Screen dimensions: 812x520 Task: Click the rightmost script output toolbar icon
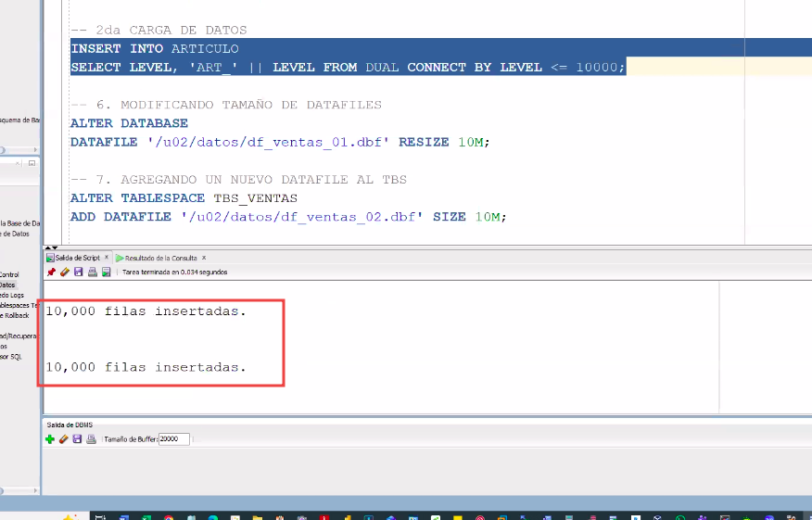click(x=106, y=273)
